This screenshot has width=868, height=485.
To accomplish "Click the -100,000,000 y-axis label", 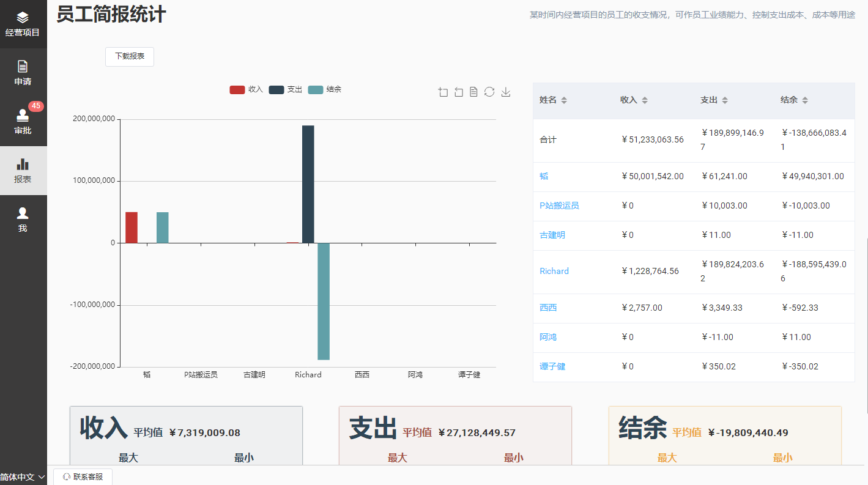I will [92, 305].
